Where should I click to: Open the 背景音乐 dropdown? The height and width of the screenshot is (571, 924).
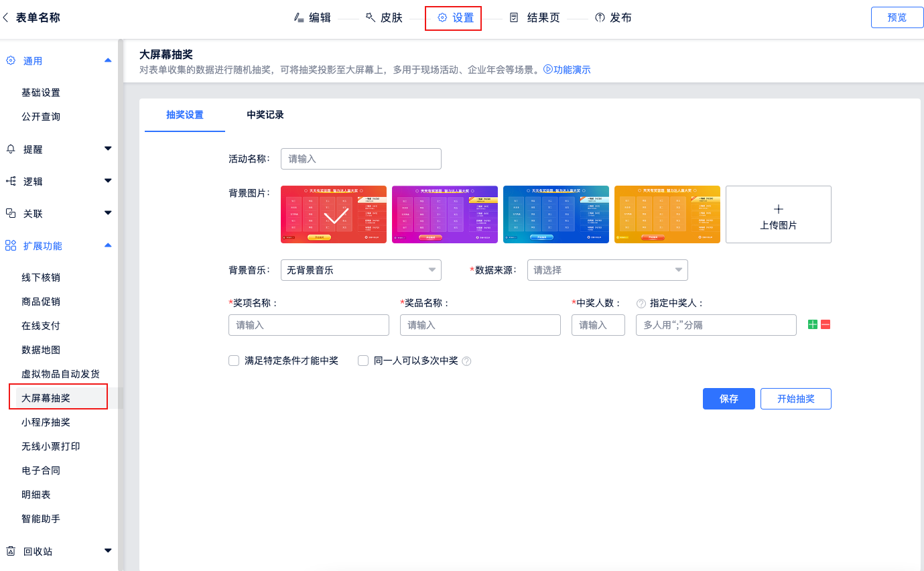click(360, 270)
